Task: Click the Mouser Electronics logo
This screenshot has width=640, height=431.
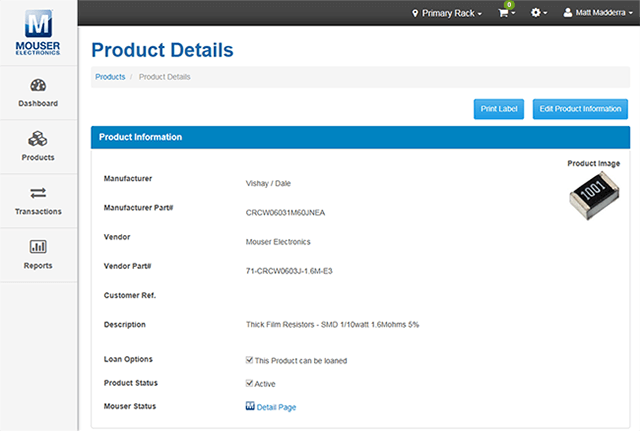Action: pos(38,32)
